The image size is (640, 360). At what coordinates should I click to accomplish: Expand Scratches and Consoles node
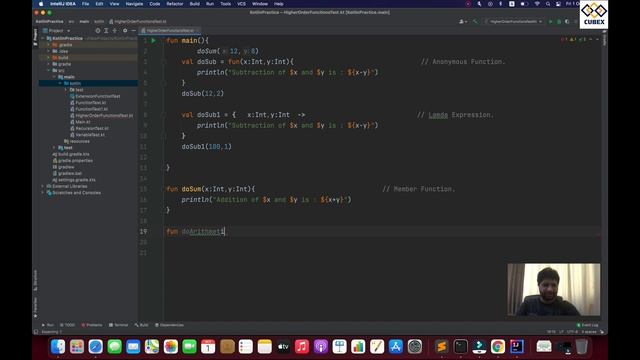tap(43, 193)
